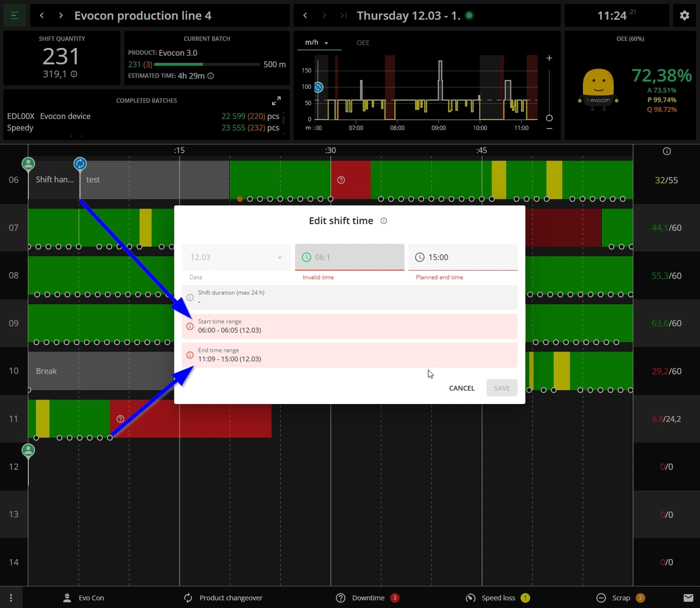
Task: Open Downtime list
Action: [367, 598]
